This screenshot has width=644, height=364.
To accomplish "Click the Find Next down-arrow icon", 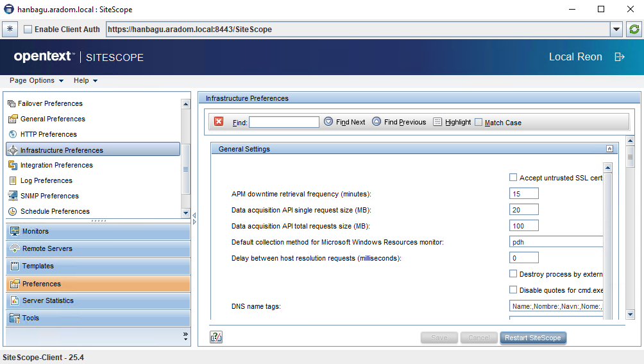I will 328,121.
